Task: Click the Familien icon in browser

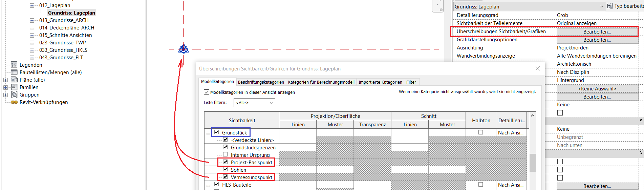Action: [14, 87]
